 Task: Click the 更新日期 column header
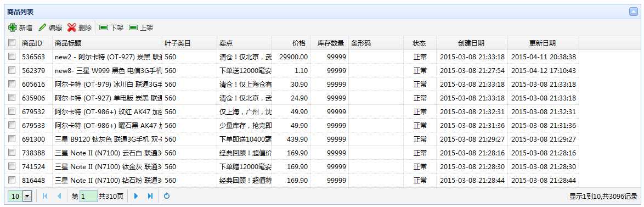(x=544, y=43)
